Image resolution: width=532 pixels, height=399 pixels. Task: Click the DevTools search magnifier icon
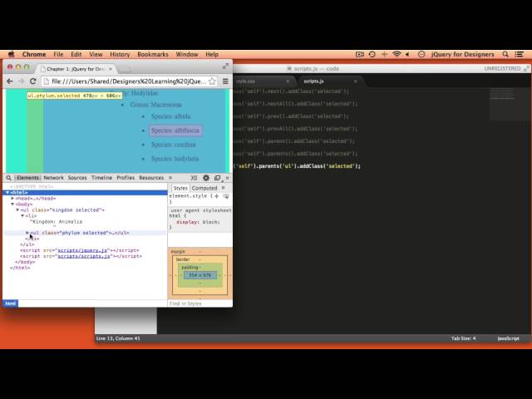(9, 178)
